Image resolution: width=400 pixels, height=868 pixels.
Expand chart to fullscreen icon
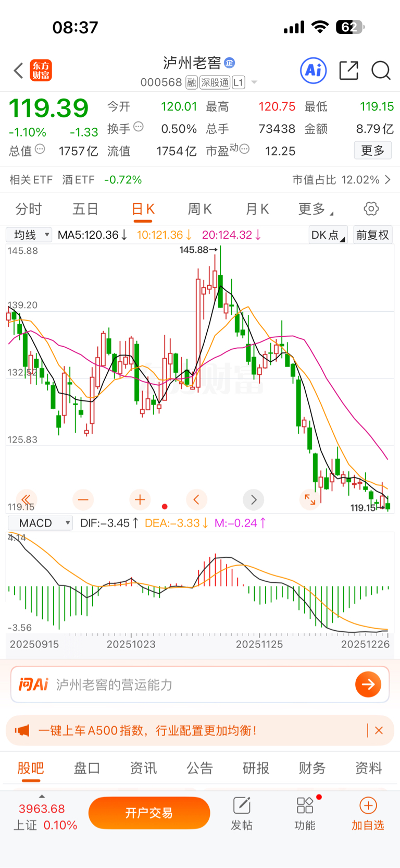coord(310,499)
